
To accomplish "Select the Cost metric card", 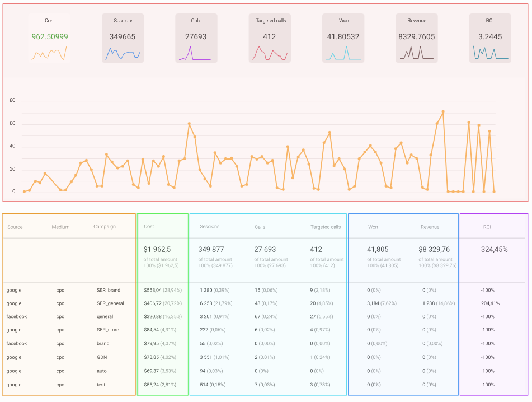I will 50,38.
